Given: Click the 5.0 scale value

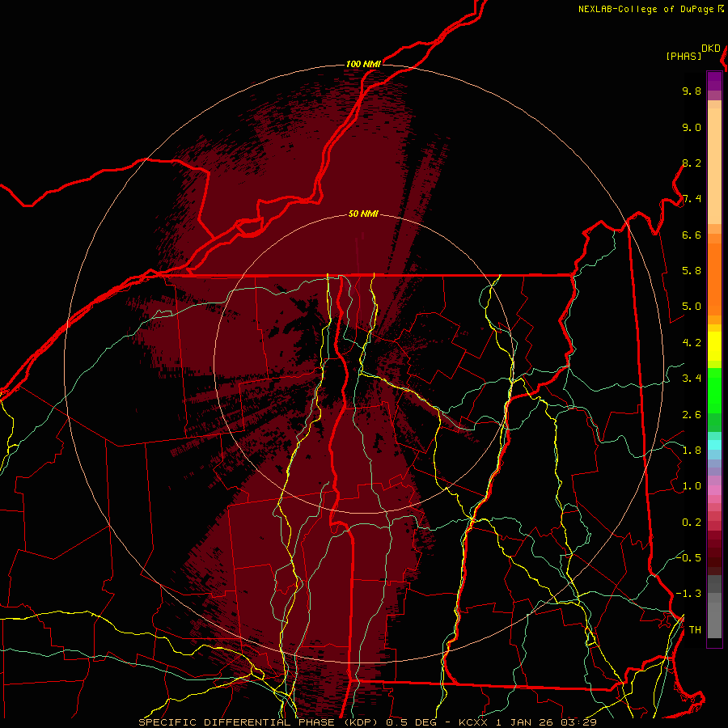Looking at the screenshot, I should pyautogui.click(x=692, y=307).
